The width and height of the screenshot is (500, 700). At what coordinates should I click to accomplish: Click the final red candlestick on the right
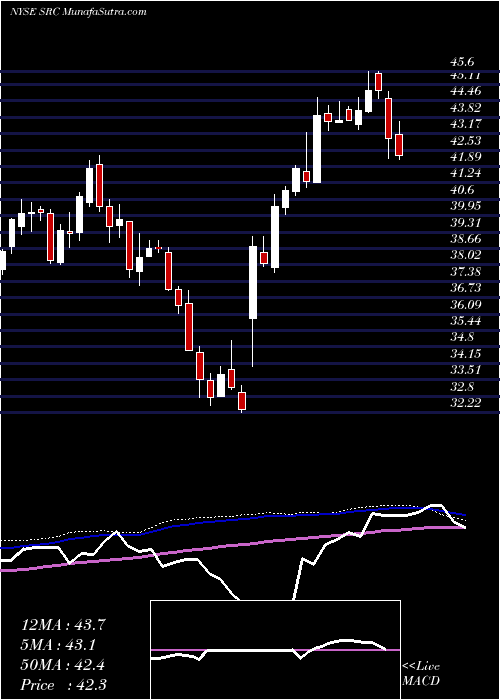tap(399, 145)
